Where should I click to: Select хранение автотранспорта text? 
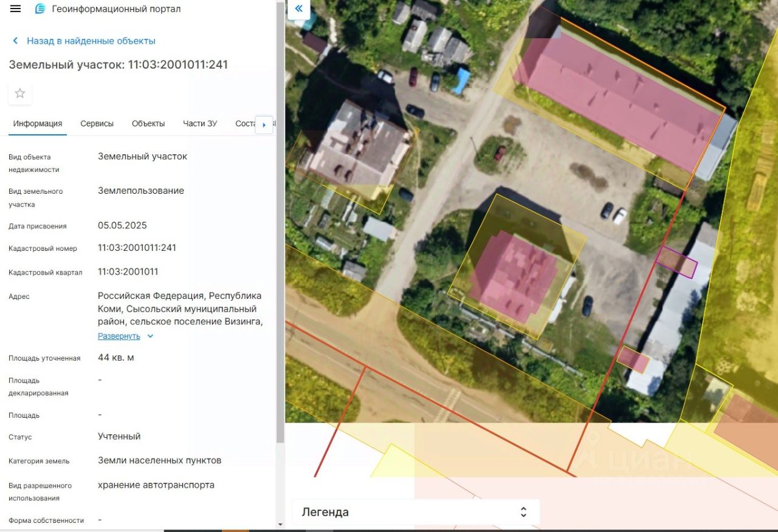pos(156,485)
